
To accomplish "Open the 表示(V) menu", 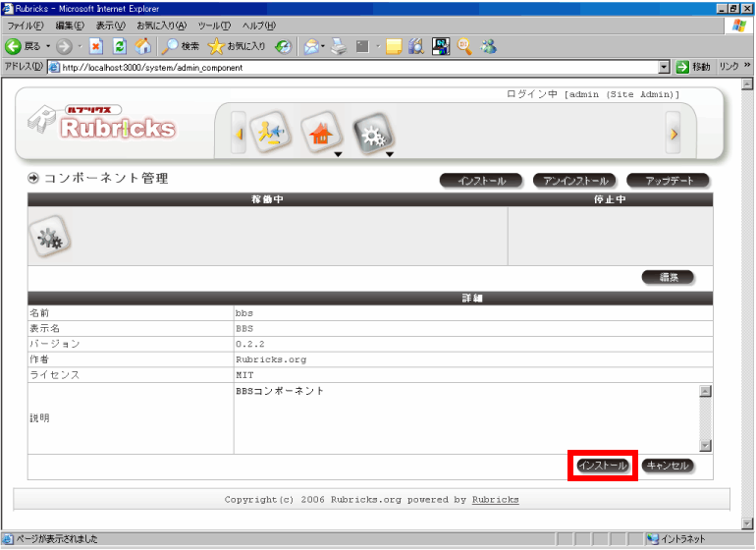I will tap(110, 26).
